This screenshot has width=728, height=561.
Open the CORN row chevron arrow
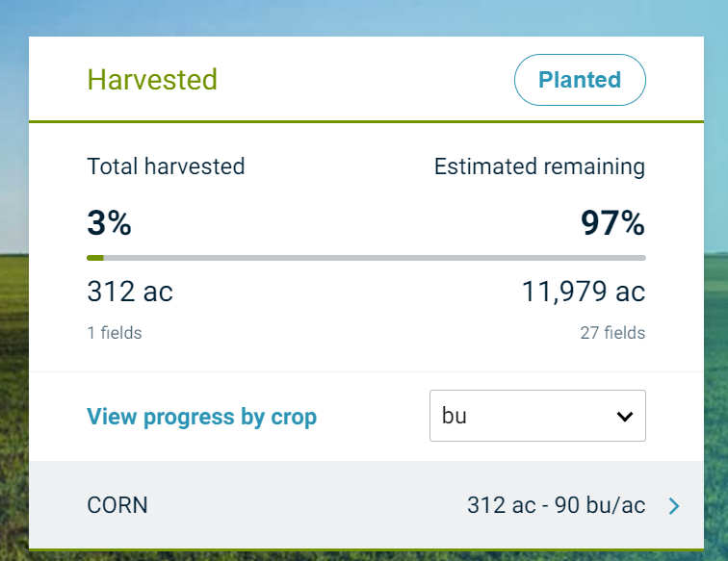coord(674,505)
